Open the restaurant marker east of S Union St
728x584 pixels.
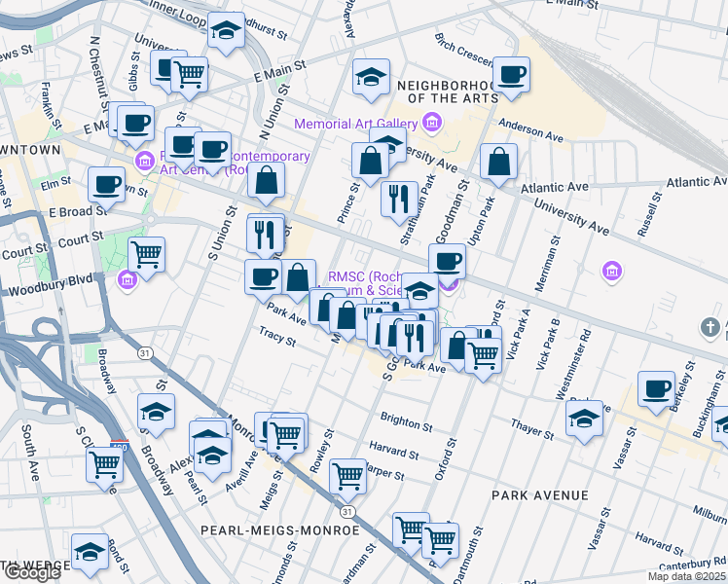[265, 237]
